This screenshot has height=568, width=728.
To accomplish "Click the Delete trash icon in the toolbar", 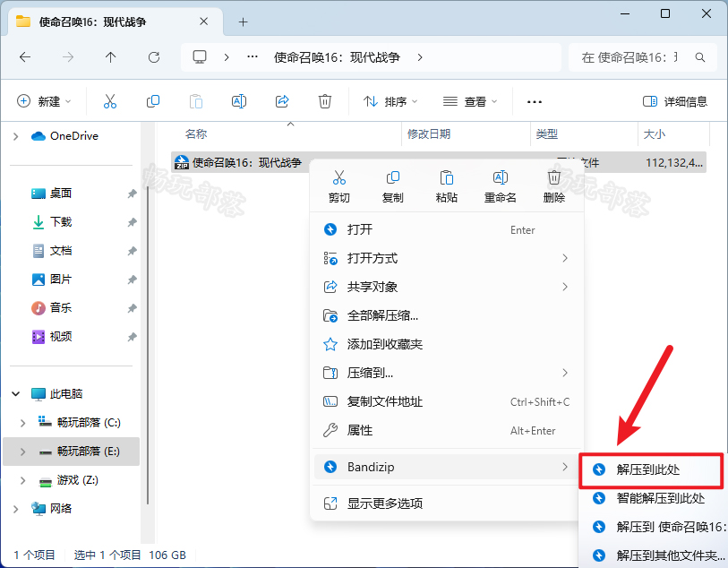I will click(324, 101).
